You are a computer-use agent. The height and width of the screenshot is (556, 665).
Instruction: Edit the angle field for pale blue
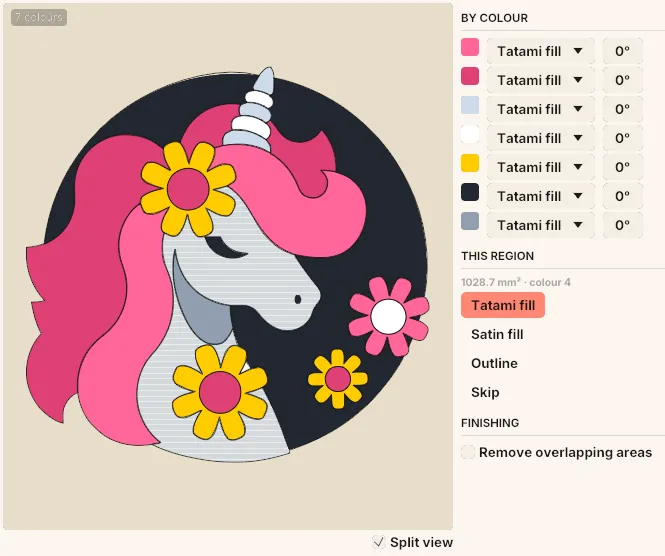coord(623,109)
